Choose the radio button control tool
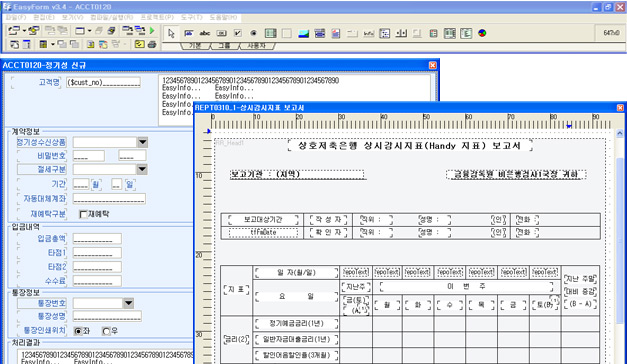The image size is (627, 364). coord(254,33)
